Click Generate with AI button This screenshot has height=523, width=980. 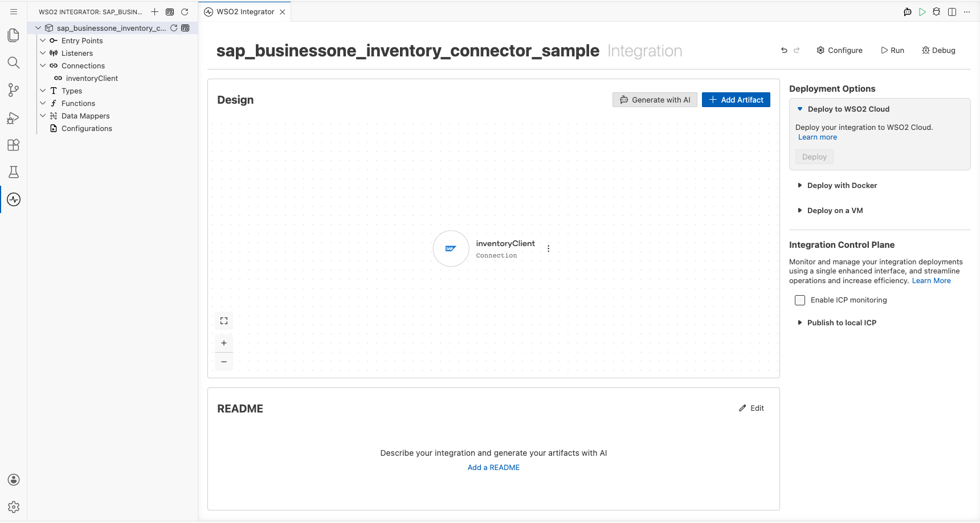(x=655, y=100)
